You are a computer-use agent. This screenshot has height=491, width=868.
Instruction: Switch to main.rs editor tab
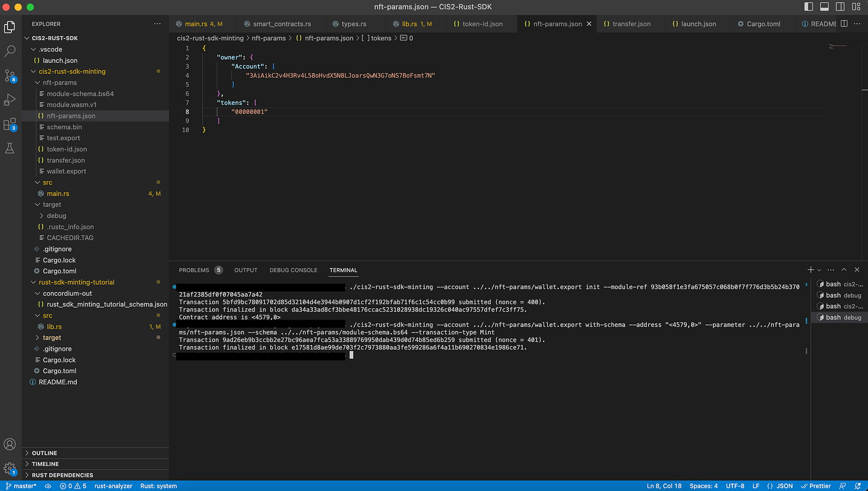[x=203, y=24]
